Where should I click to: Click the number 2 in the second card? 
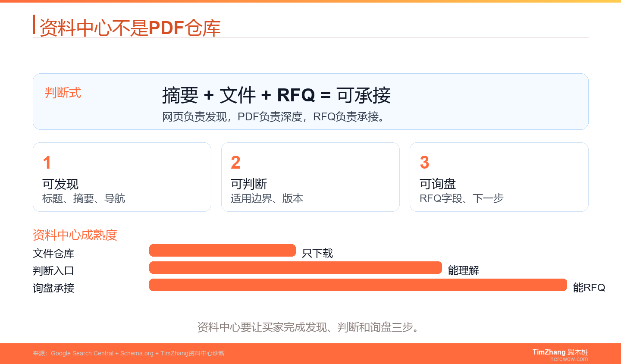click(235, 163)
